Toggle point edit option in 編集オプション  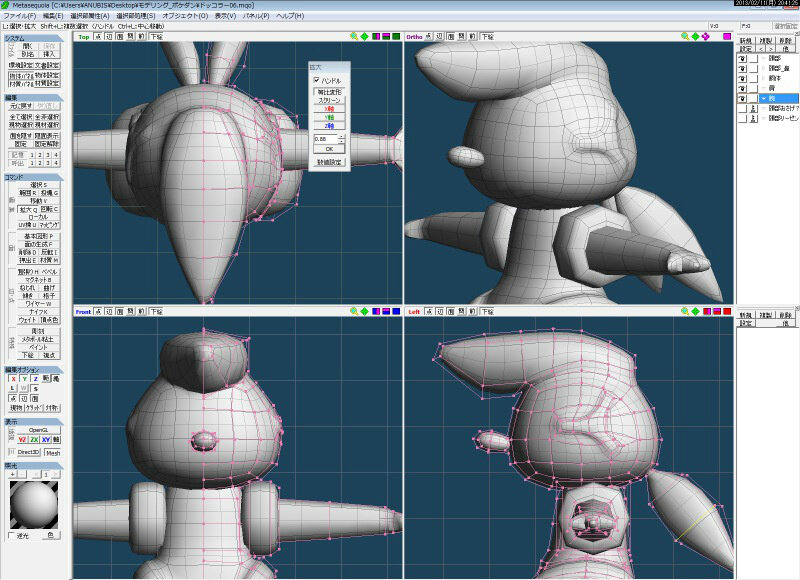(x=13, y=398)
